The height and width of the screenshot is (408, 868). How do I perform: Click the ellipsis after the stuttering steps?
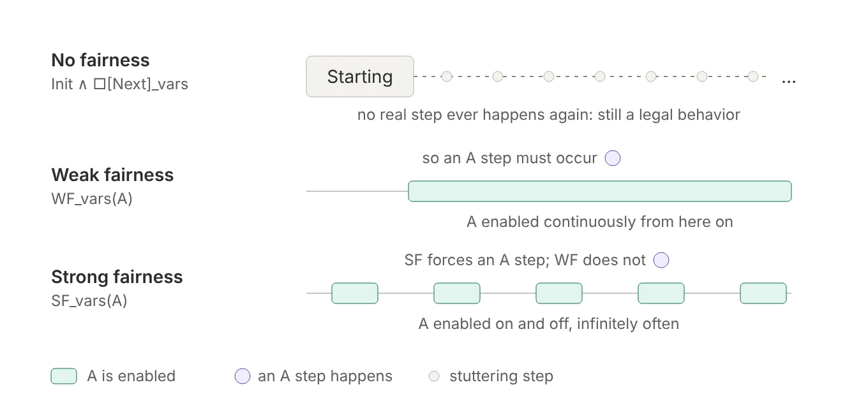[x=789, y=81]
